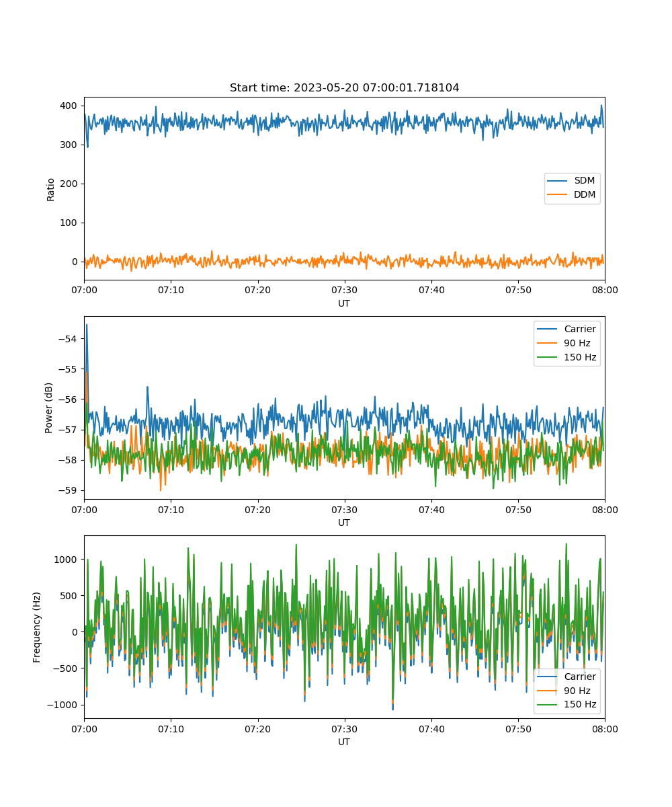
Task: Select the "Ratio" y-axis label
Action: coord(51,188)
